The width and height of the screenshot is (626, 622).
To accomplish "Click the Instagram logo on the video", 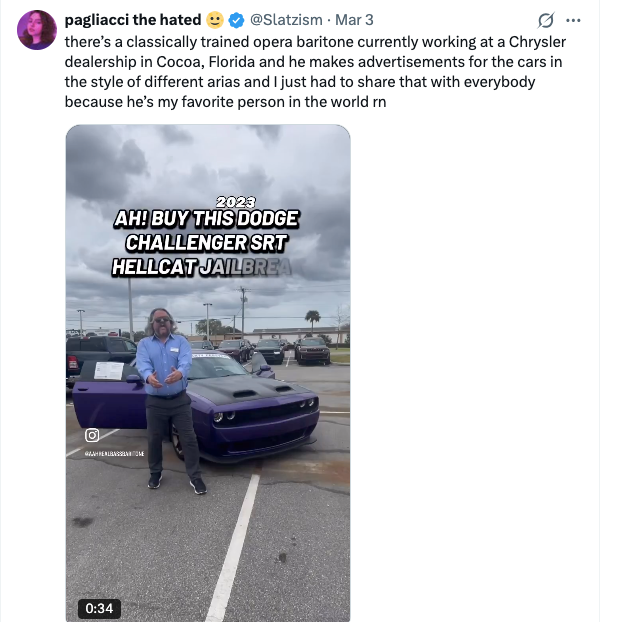I will (x=92, y=435).
